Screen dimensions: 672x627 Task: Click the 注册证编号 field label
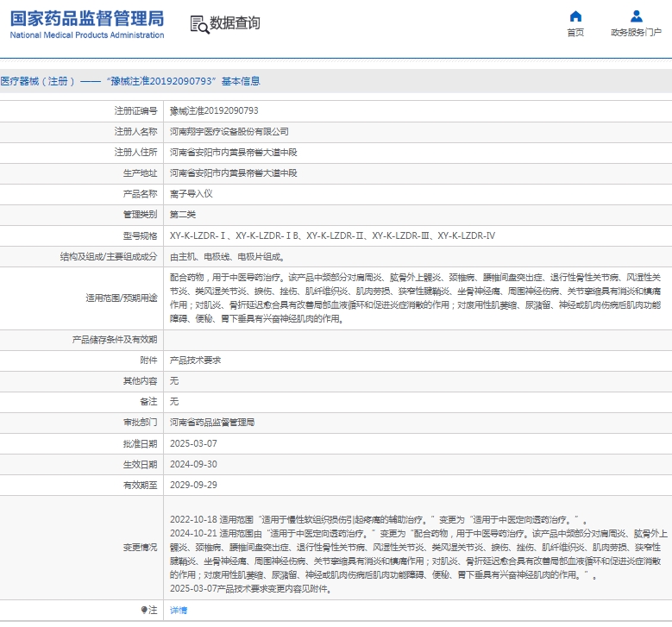point(135,111)
